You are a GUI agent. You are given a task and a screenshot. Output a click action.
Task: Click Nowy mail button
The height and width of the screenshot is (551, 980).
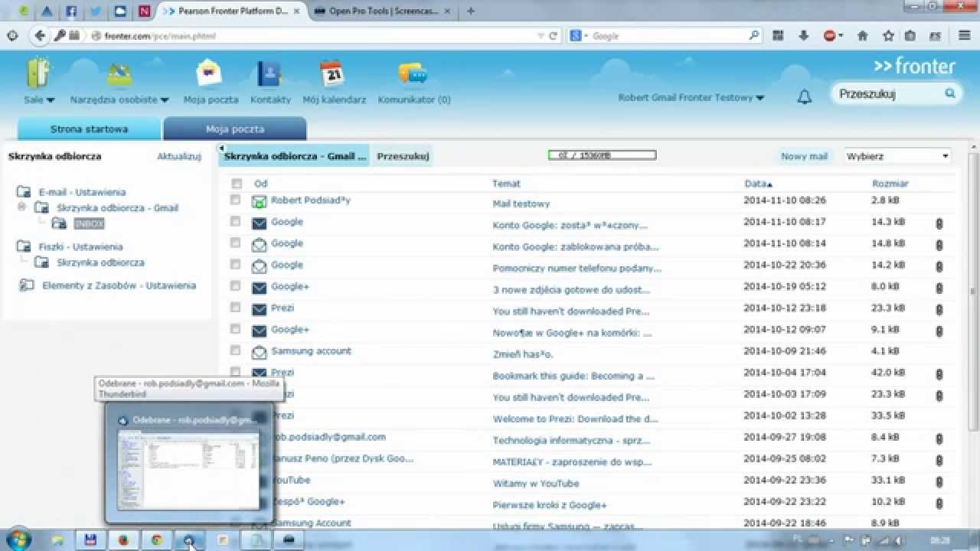pyautogui.click(x=804, y=156)
